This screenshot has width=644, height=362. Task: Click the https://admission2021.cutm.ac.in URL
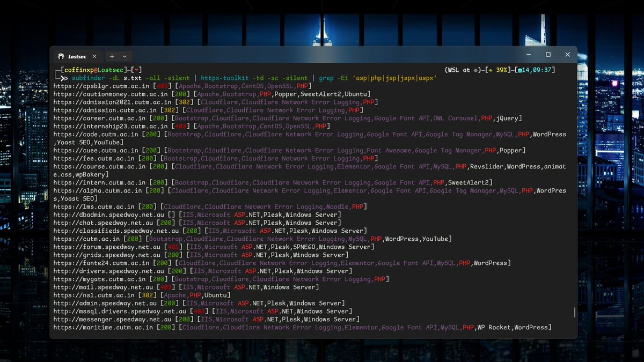112,102
